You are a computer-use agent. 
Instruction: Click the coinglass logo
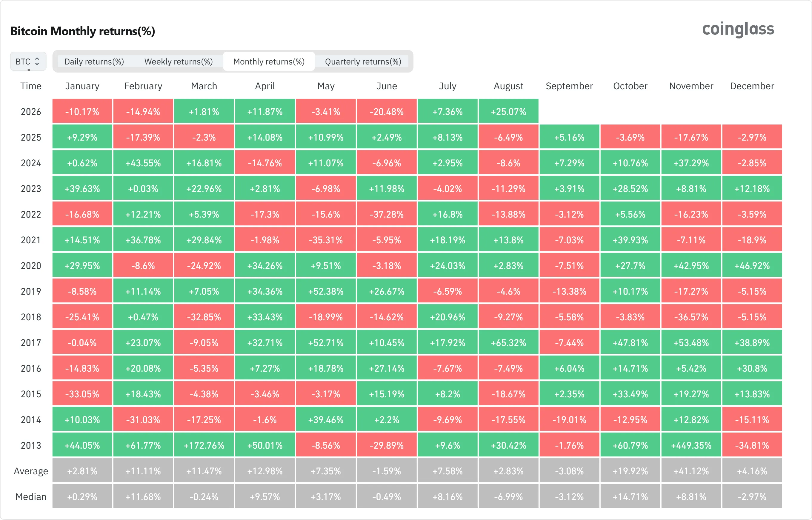(x=738, y=29)
